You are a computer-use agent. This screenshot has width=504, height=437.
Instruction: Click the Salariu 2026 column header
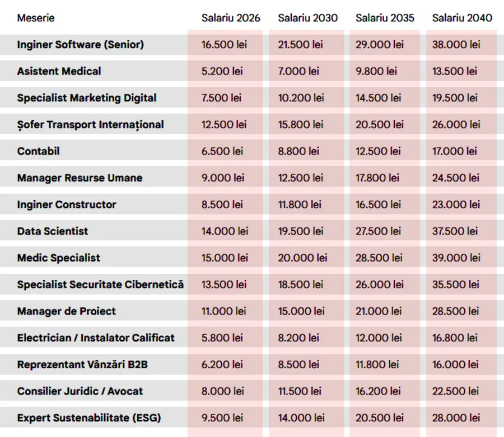[x=231, y=18]
